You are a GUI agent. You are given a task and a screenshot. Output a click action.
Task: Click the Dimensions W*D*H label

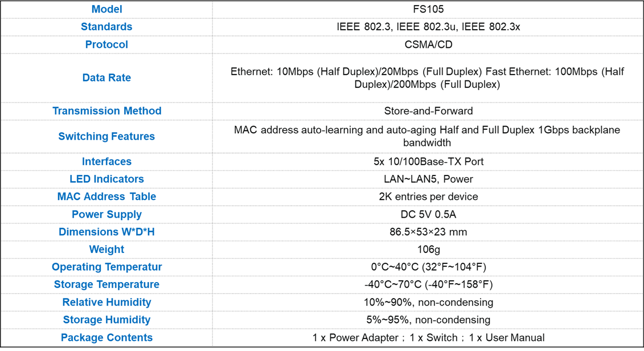coord(106,232)
